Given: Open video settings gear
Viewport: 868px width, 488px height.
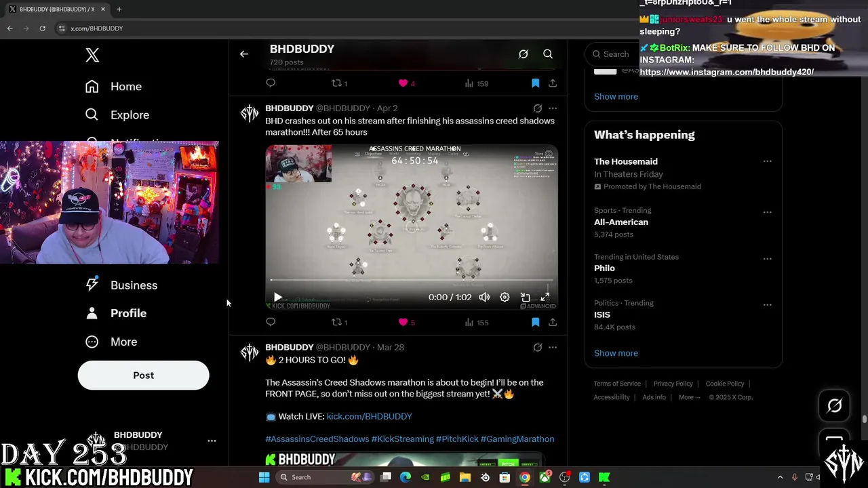Looking at the screenshot, I should tap(505, 297).
